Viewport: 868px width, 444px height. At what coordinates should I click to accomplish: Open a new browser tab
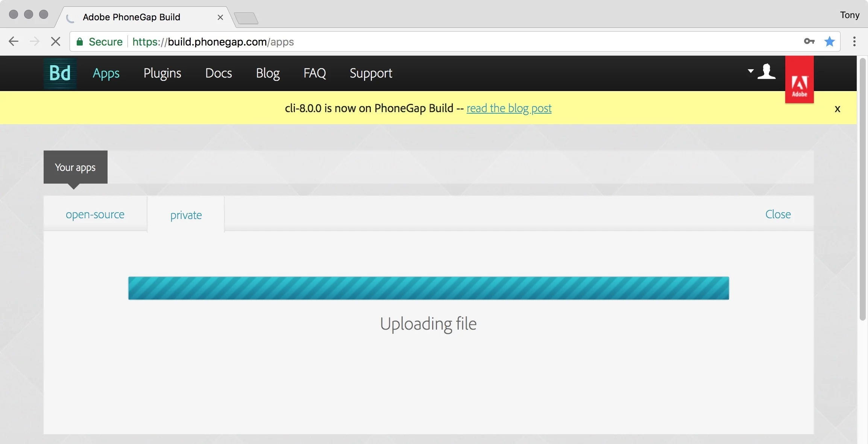coord(246,18)
